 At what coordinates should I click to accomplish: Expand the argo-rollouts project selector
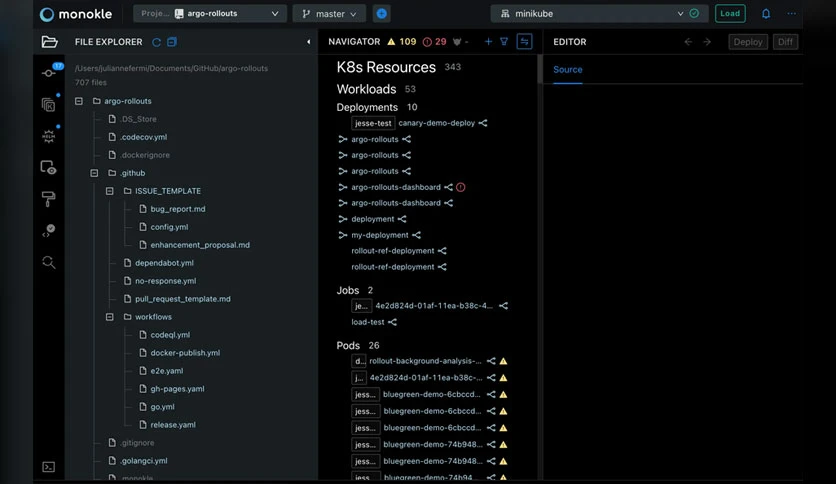[x=210, y=14]
